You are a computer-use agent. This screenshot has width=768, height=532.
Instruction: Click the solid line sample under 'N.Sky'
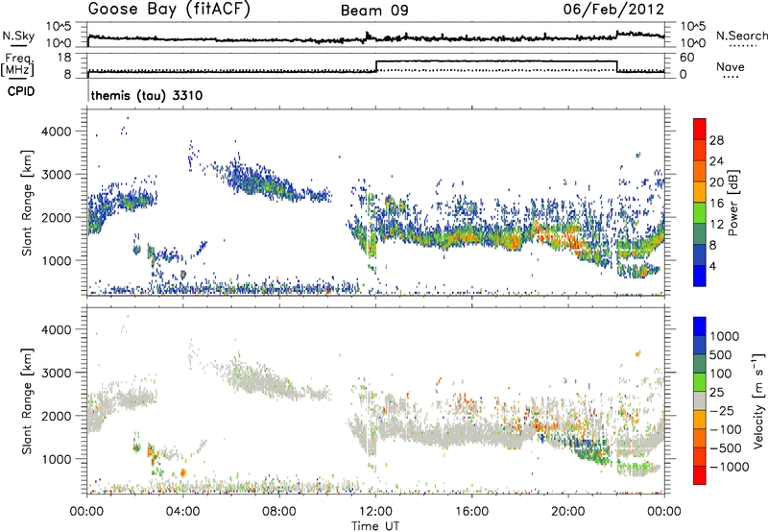coord(18,45)
